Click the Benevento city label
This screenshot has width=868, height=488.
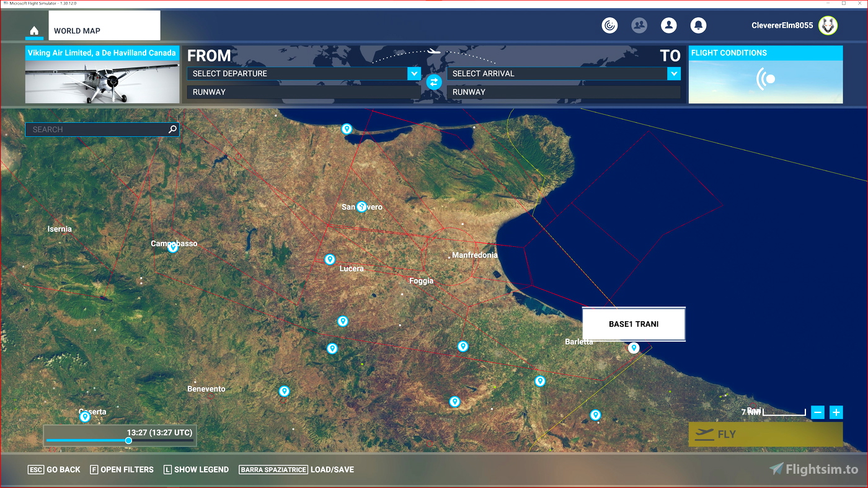click(x=206, y=389)
